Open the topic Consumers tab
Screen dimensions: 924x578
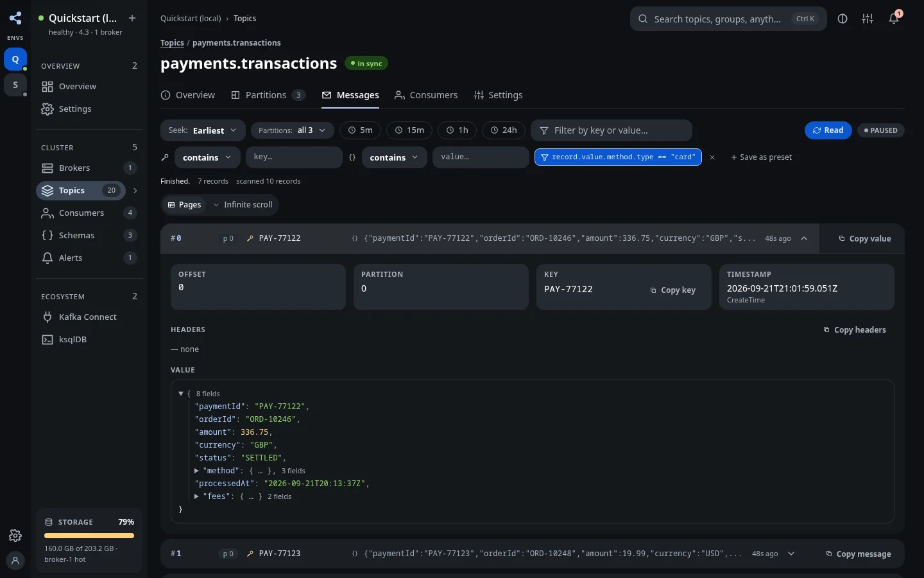click(426, 95)
